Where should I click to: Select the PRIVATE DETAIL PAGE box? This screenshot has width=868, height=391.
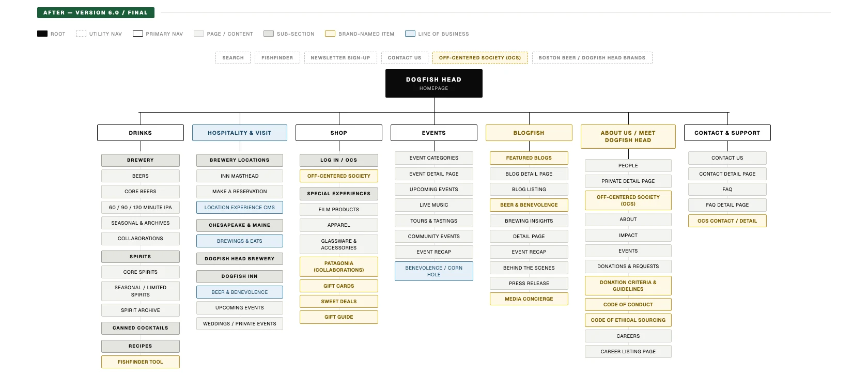tap(628, 181)
